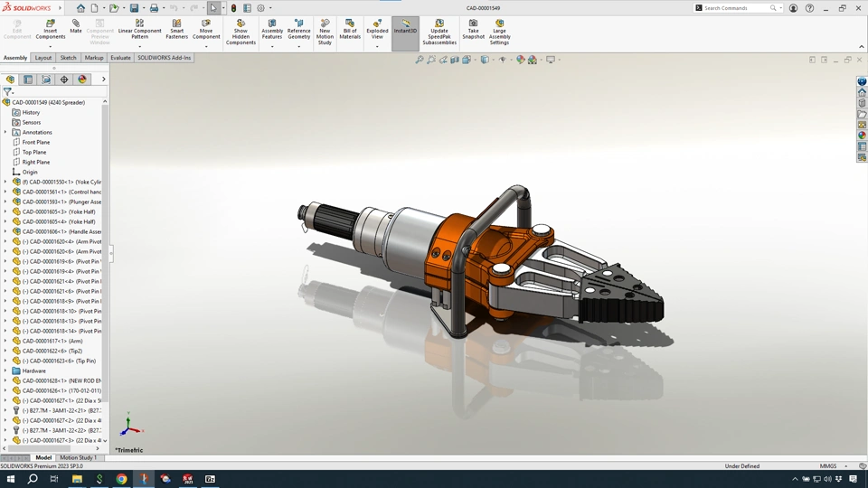Image resolution: width=868 pixels, height=488 pixels.
Task: Open the Insert Components dropdown arrow
Action: (x=51, y=46)
